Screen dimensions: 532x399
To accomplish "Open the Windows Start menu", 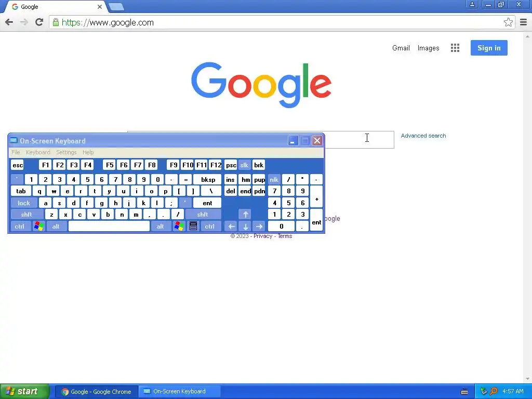I will pos(25,392).
